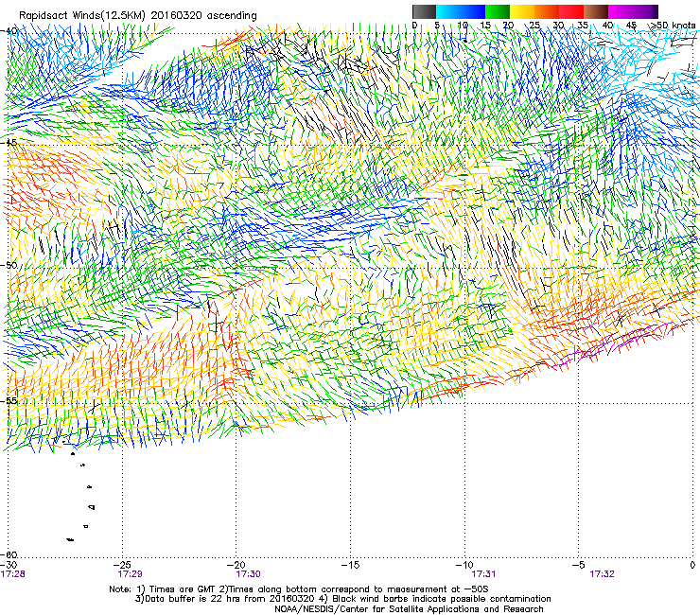Image resolution: width=700 pixels, height=615 pixels.
Task: Click the 'Times are GMT' note line
Action: pyautogui.click(x=299, y=589)
